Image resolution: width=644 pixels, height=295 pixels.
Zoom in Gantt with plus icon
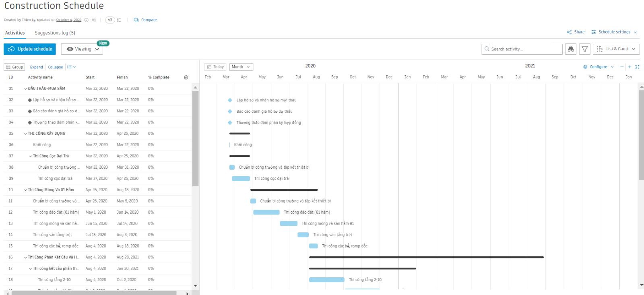tap(630, 67)
